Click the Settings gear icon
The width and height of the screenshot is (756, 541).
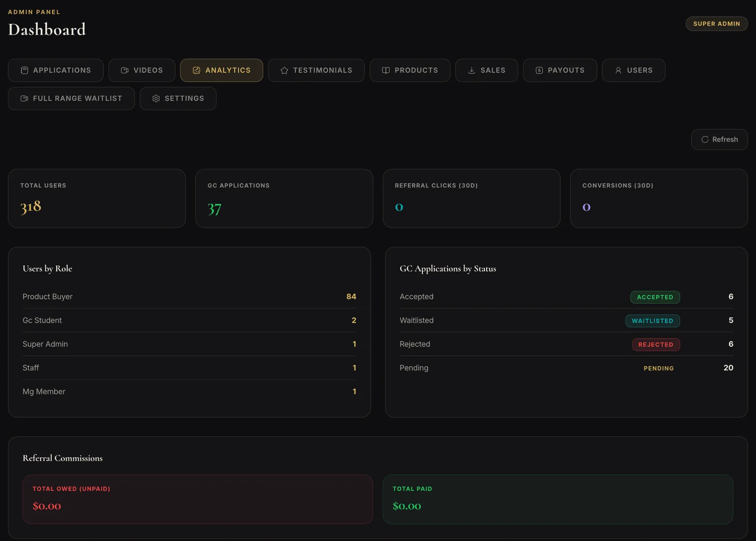pyautogui.click(x=156, y=98)
